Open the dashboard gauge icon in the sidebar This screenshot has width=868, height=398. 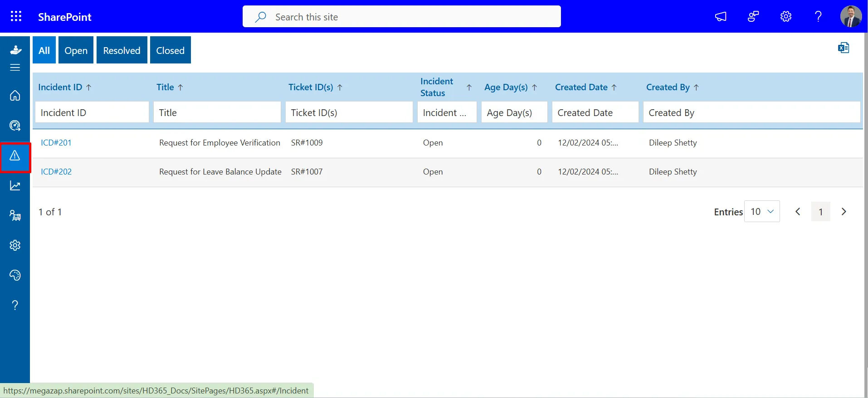coord(15,126)
